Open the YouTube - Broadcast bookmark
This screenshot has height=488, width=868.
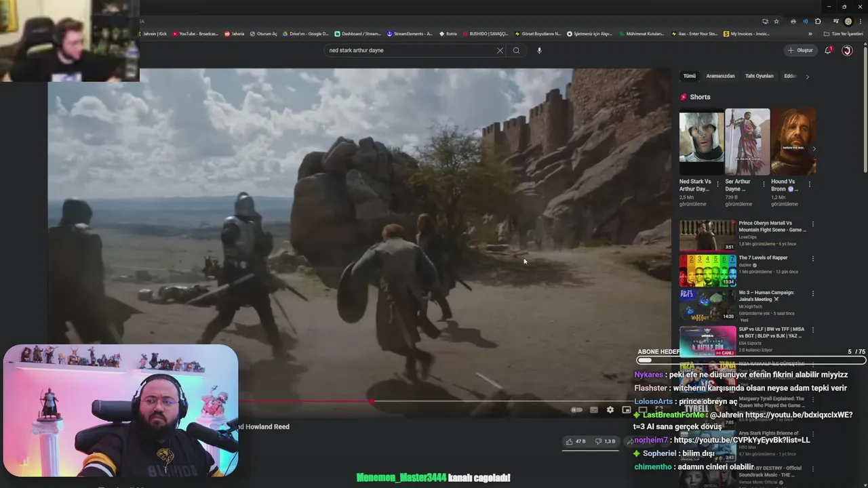(195, 33)
